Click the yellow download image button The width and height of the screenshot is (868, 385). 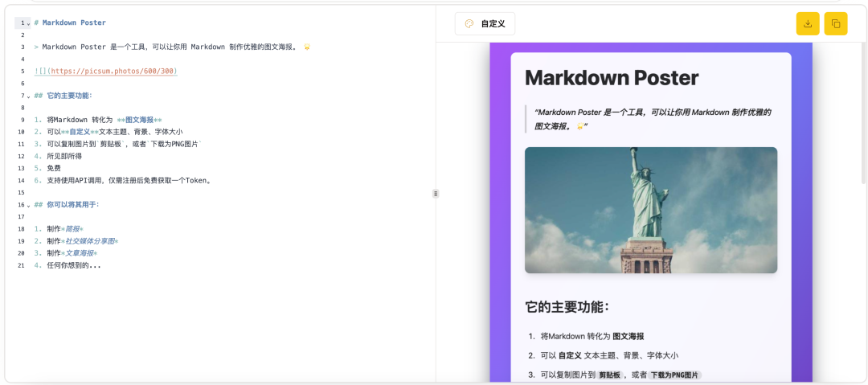(808, 24)
